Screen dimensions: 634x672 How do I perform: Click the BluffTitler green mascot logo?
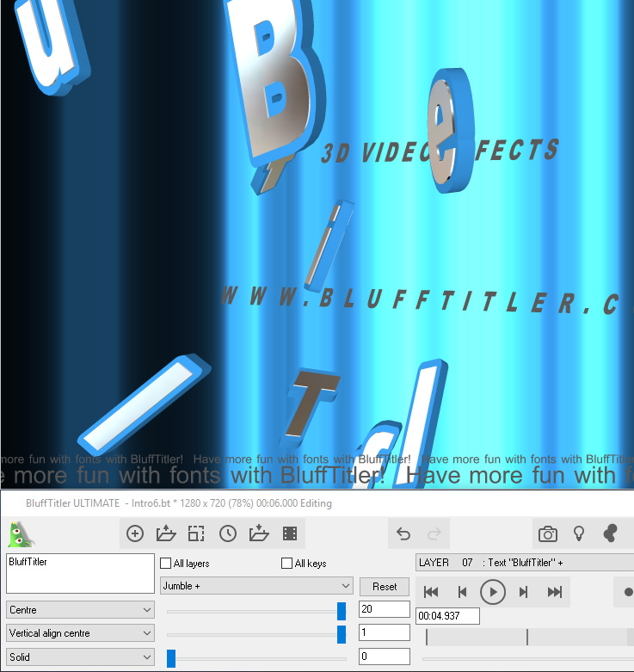20,534
